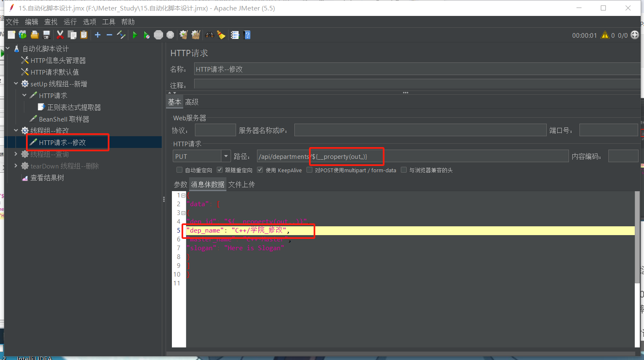Click the Cut scissors icon
The height and width of the screenshot is (360, 644).
click(x=60, y=35)
